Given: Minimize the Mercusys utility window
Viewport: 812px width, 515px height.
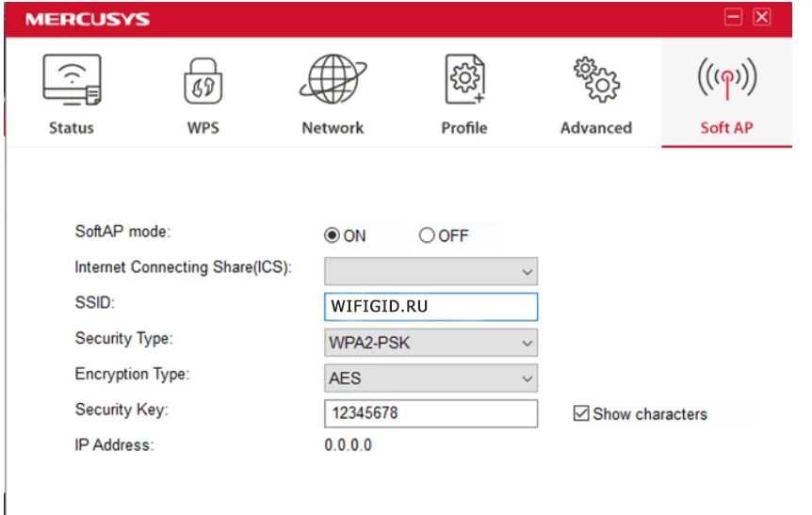Looking at the screenshot, I should 733,17.
